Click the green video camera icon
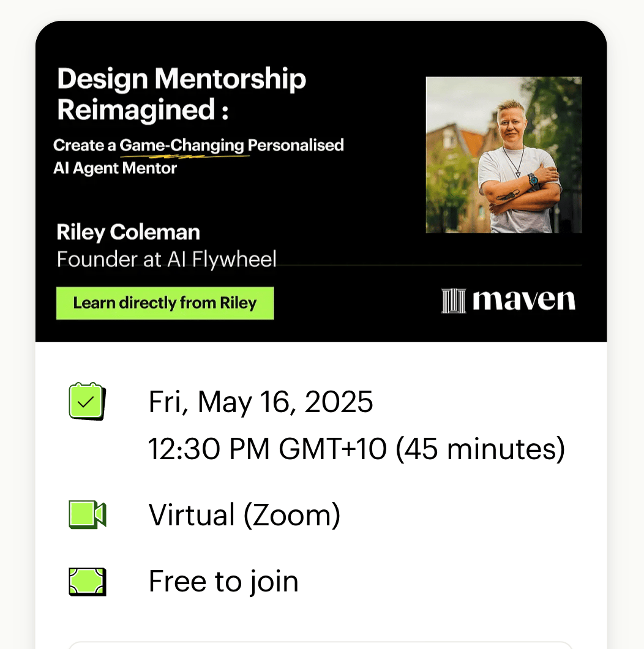Viewport: 644px width, 649px height. pyautogui.click(x=88, y=514)
